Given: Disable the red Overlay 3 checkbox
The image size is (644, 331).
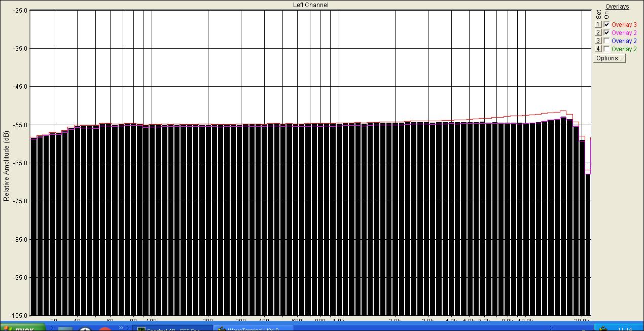Looking at the screenshot, I should [x=607, y=24].
